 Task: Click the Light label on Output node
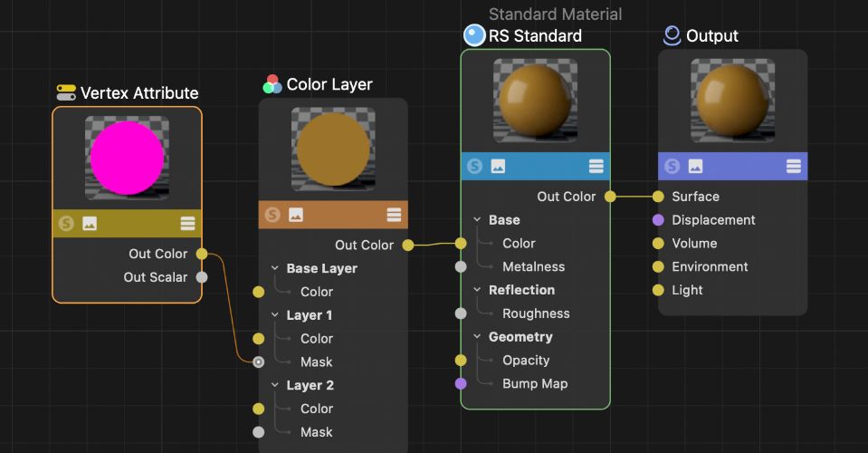click(687, 290)
